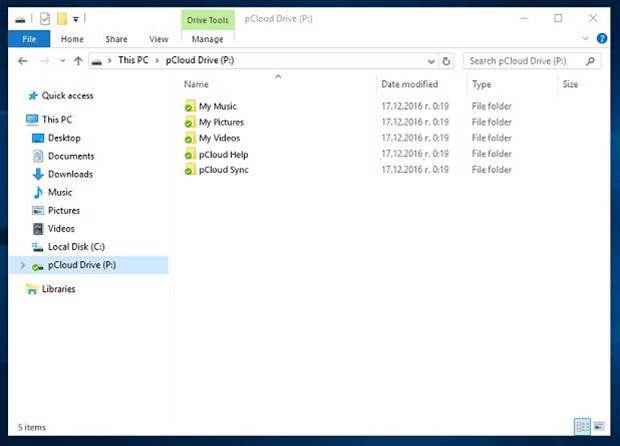
Task: Switch to the large thumbnails view
Action: pos(599,427)
